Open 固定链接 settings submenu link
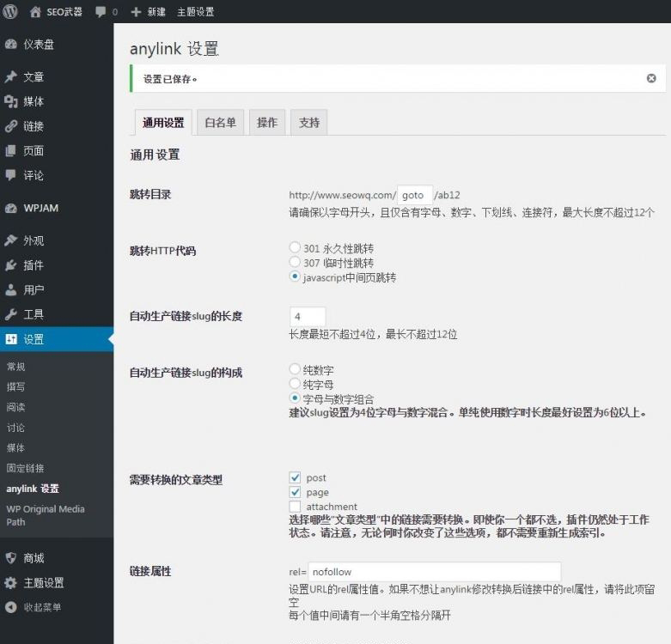Viewport: 671px width, 644px height. 25,468
